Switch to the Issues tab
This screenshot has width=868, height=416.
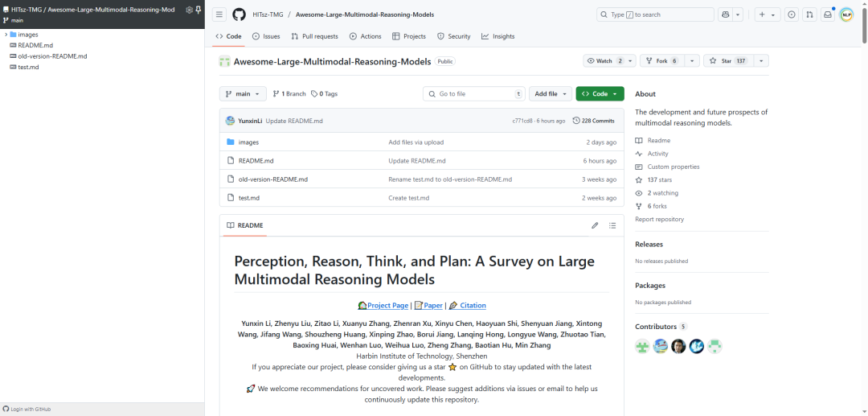(266, 36)
